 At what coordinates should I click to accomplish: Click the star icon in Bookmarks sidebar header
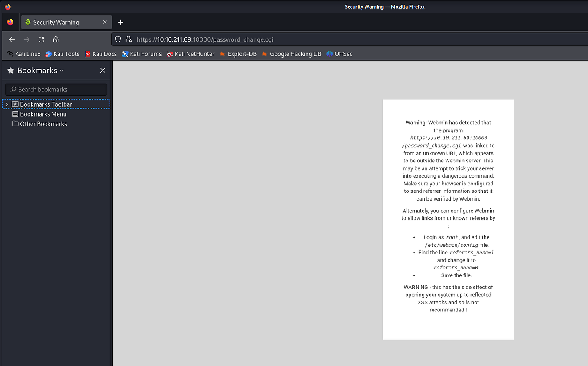click(x=10, y=70)
